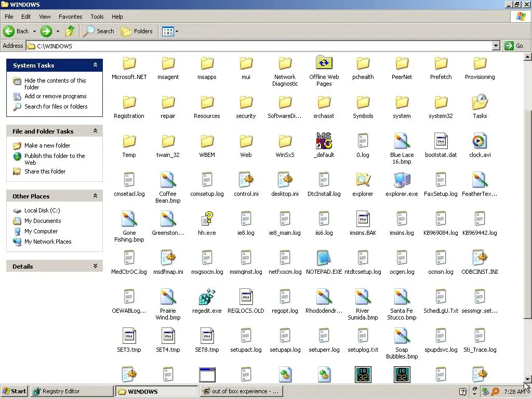Select the explorer.exe computer icon
Viewport: 532px width, 399px height.
click(x=402, y=180)
